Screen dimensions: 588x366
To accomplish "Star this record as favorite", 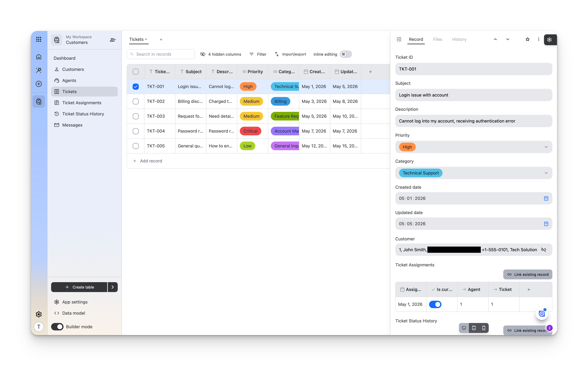I will pos(527,39).
